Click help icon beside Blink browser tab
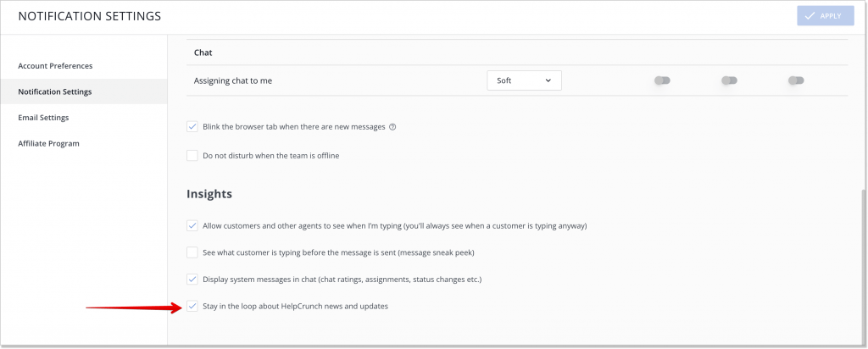Viewport: 868px width, 349px height. 392,127
